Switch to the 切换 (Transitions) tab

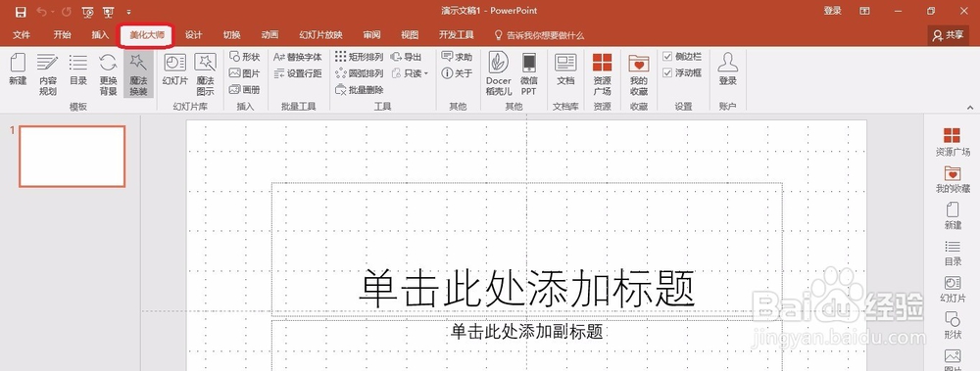tap(232, 35)
